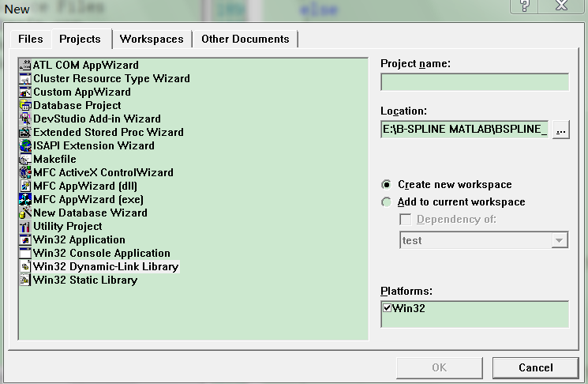The height and width of the screenshot is (384, 588).
Task: Click the MFC ActiveX ControlWizard icon
Action: (25, 172)
